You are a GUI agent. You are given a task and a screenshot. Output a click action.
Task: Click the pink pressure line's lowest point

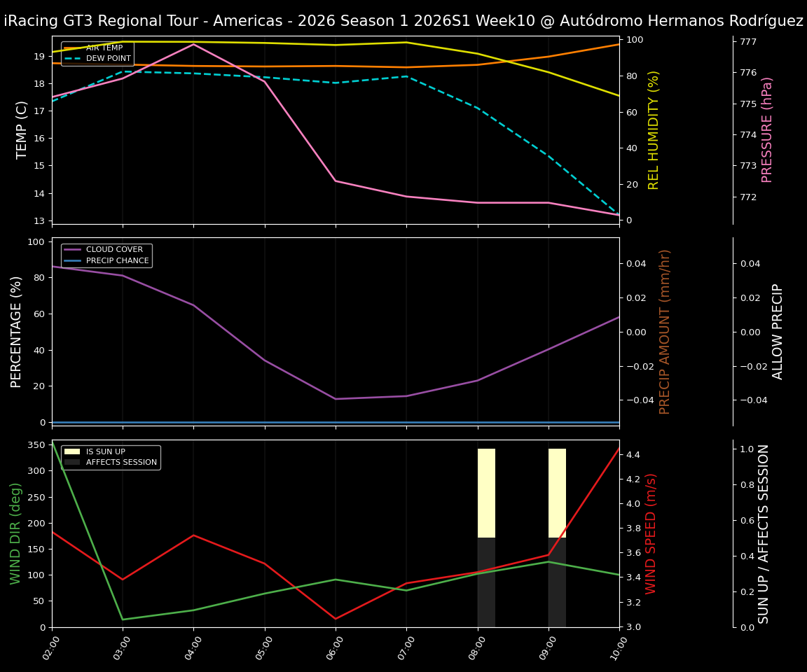click(x=618, y=215)
